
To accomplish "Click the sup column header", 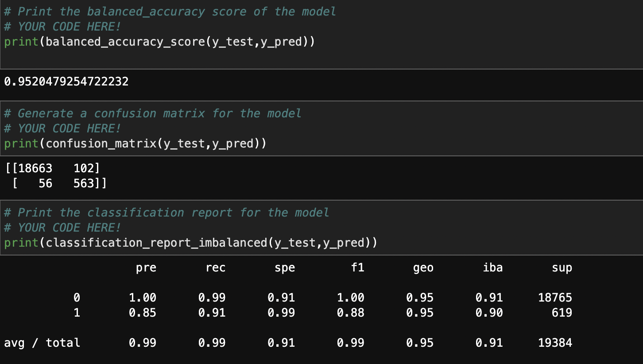I will pyautogui.click(x=562, y=267).
